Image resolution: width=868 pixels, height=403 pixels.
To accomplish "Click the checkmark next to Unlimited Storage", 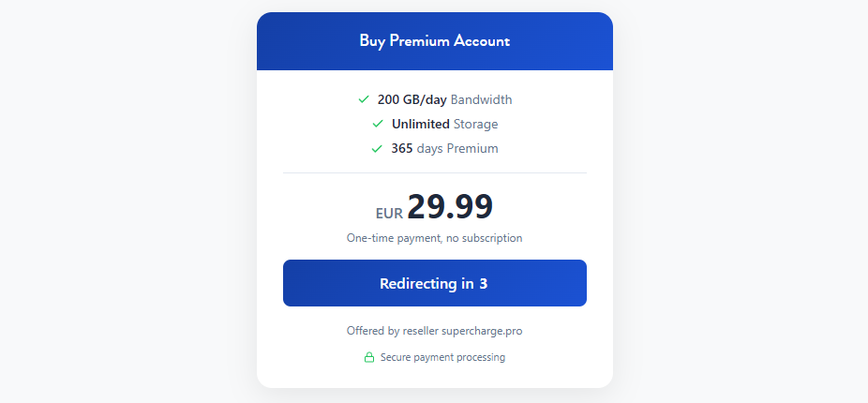I will (378, 124).
